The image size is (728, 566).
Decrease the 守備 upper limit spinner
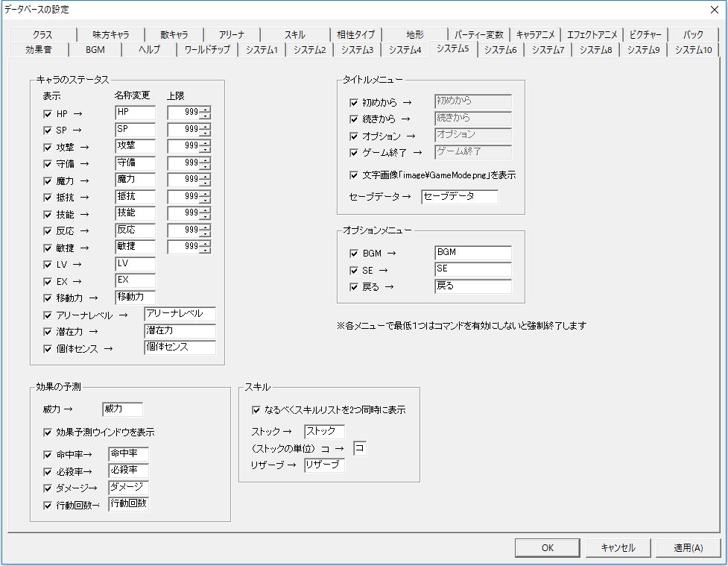click(205, 166)
